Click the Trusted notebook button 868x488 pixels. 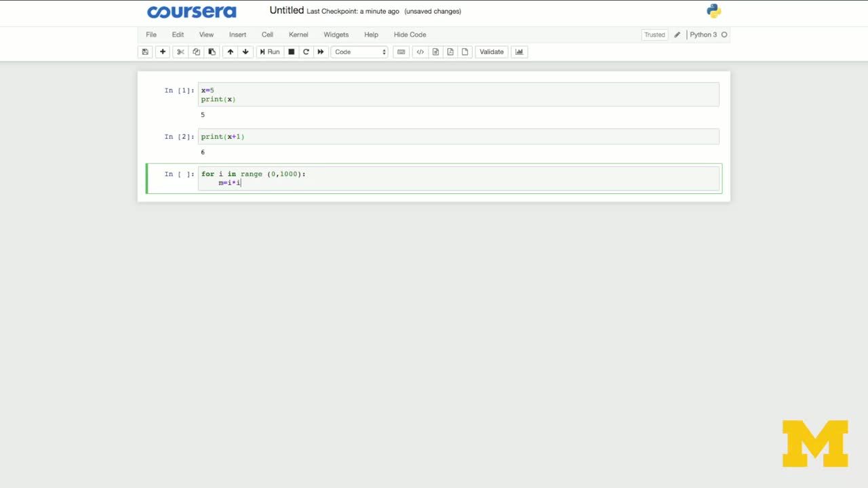654,35
